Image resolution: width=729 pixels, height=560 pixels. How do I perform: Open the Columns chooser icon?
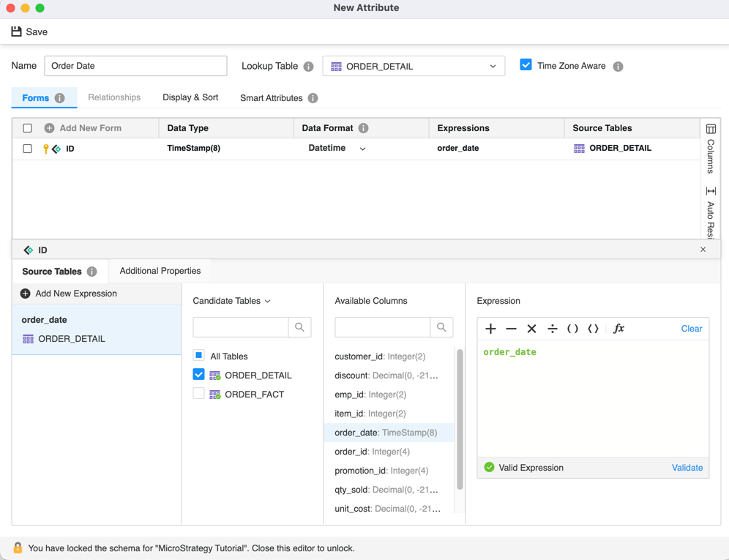click(711, 129)
